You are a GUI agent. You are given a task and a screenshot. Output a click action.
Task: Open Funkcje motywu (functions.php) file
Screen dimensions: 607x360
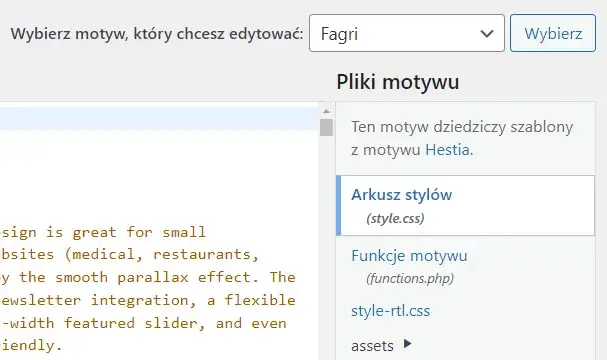(x=409, y=266)
